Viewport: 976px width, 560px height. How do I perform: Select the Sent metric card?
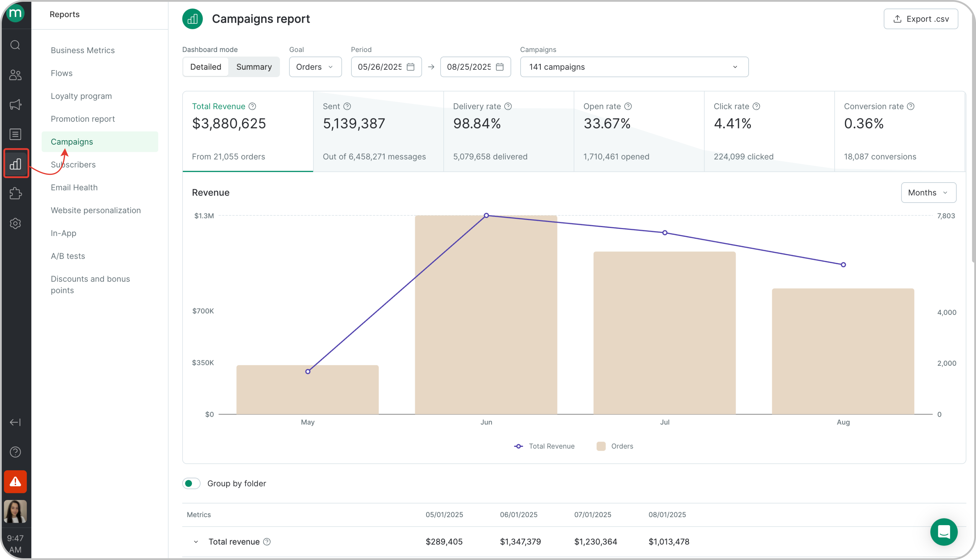coord(378,131)
